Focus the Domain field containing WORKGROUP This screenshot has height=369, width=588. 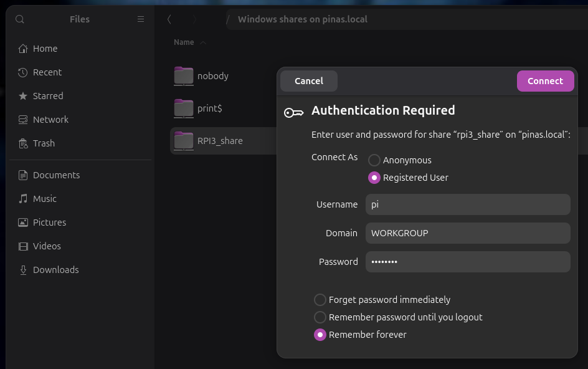(x=468, y=233)
